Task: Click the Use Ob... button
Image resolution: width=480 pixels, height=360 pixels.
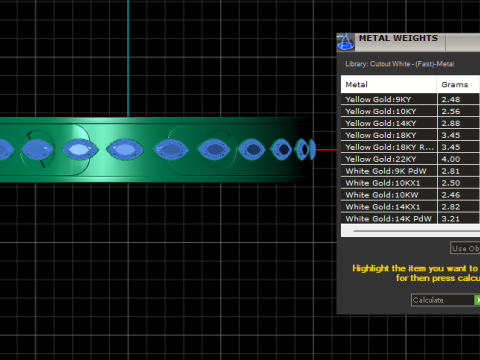Action: pos(465,248)
